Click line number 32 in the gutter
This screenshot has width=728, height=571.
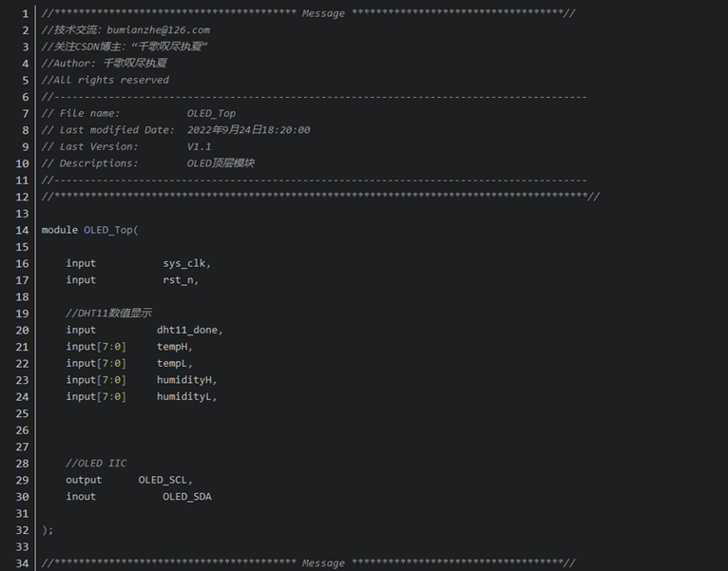[24, 529]
